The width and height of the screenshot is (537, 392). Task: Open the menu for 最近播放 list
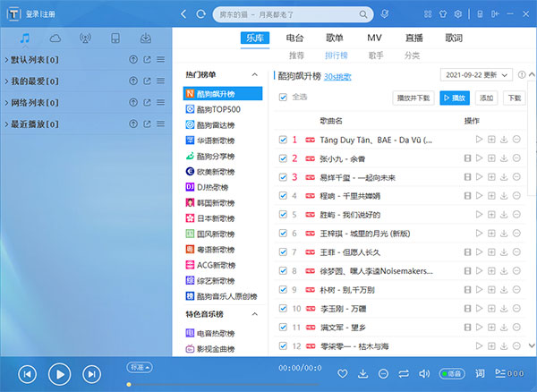(160, 124)
